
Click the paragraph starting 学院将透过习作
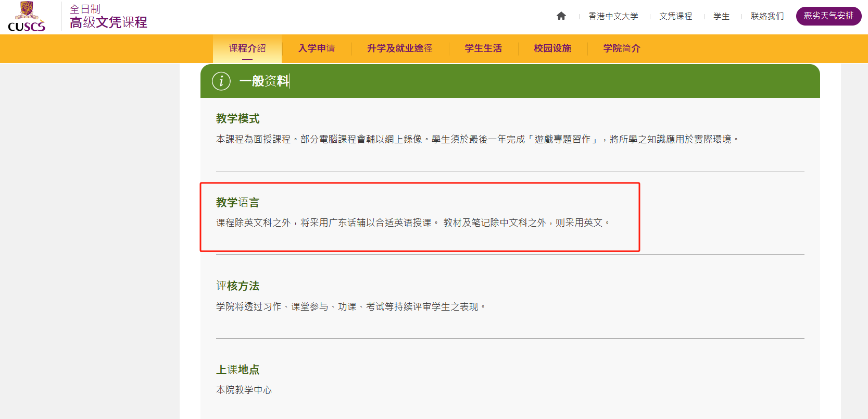pyautogui.click(x=351, y=306)
